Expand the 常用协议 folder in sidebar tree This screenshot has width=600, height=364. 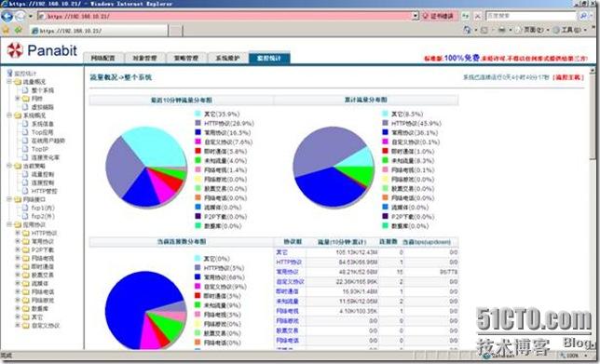coord(17,241)
